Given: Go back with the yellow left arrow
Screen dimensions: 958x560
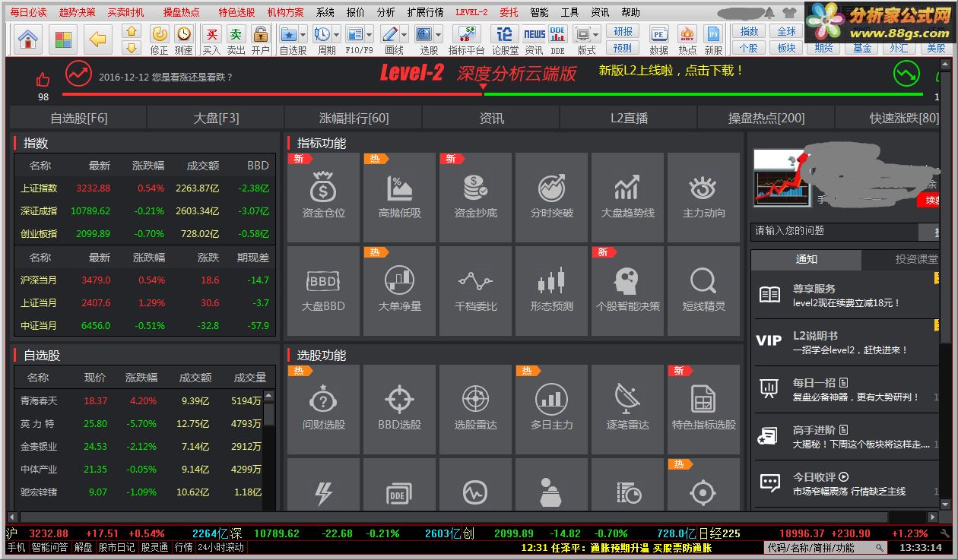Looking at the screenshot, I should coord(98,38).
